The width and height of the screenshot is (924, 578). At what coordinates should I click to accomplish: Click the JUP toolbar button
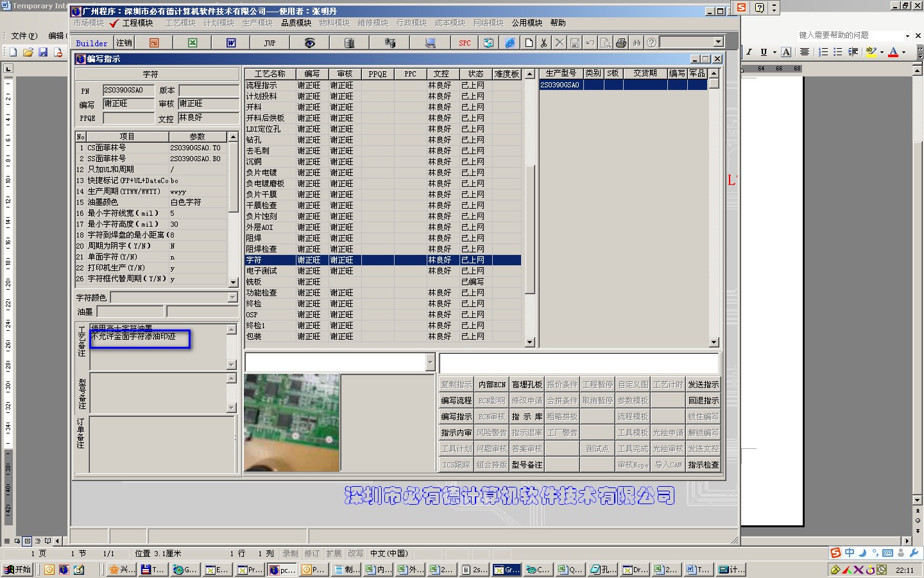click(269, 43)
